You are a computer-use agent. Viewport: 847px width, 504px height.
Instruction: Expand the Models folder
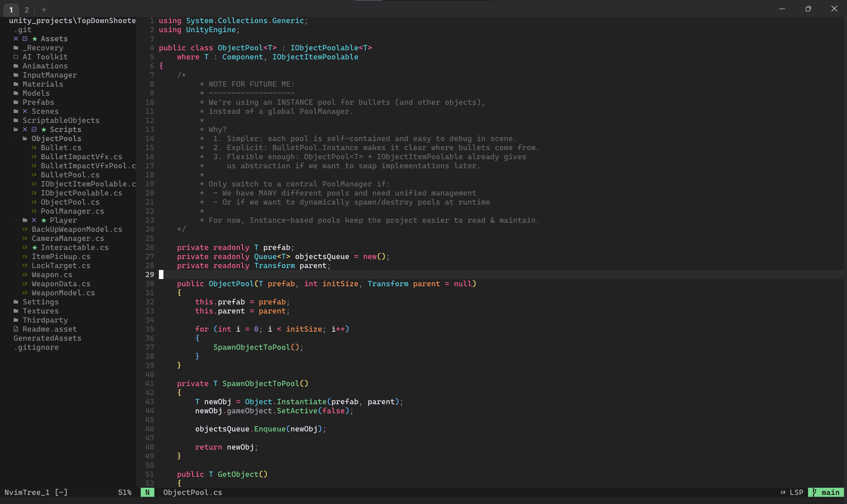[36, 93]
